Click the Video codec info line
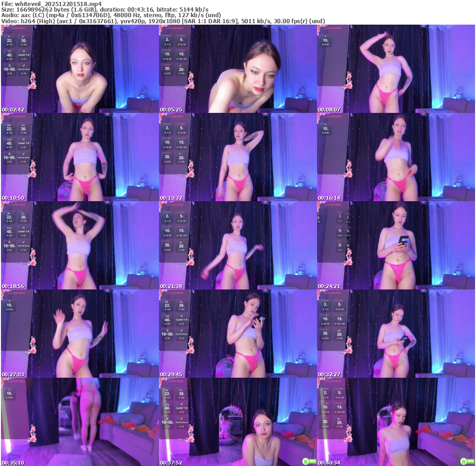 click(x=163, y=21)
